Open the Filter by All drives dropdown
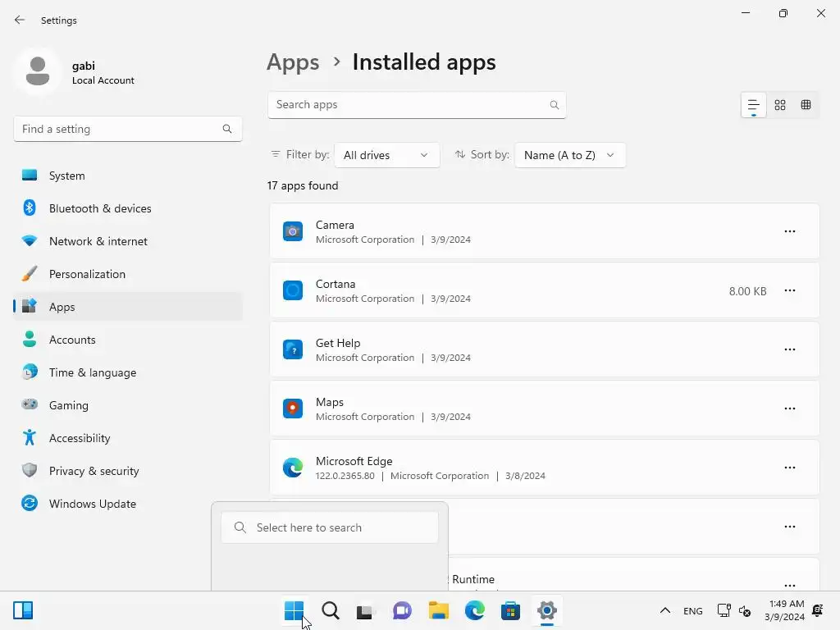The width and height of the screenshot is (840, 630). [387, 155]
